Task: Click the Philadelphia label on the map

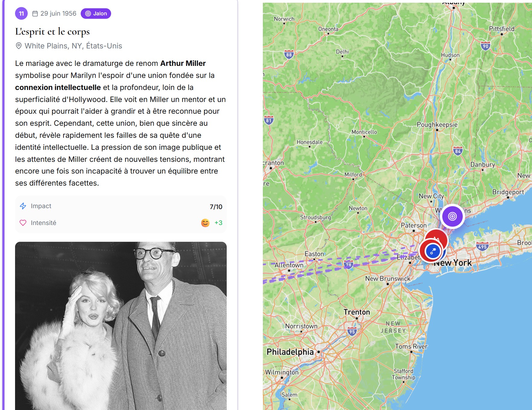Action: (290, 352)
